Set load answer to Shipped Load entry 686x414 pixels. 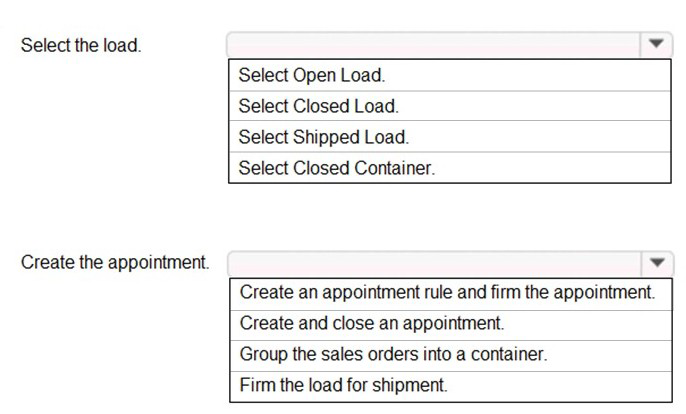[x=450, y=137]
